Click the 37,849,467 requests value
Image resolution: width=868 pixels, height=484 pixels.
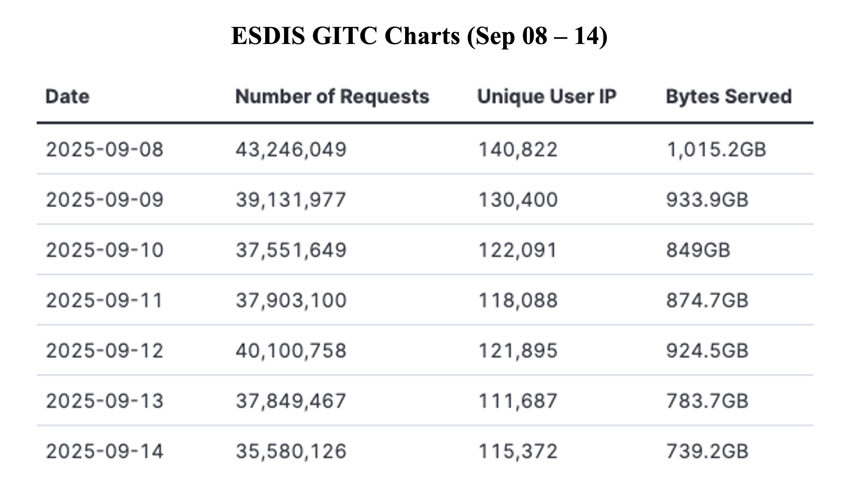pos(291,401)
